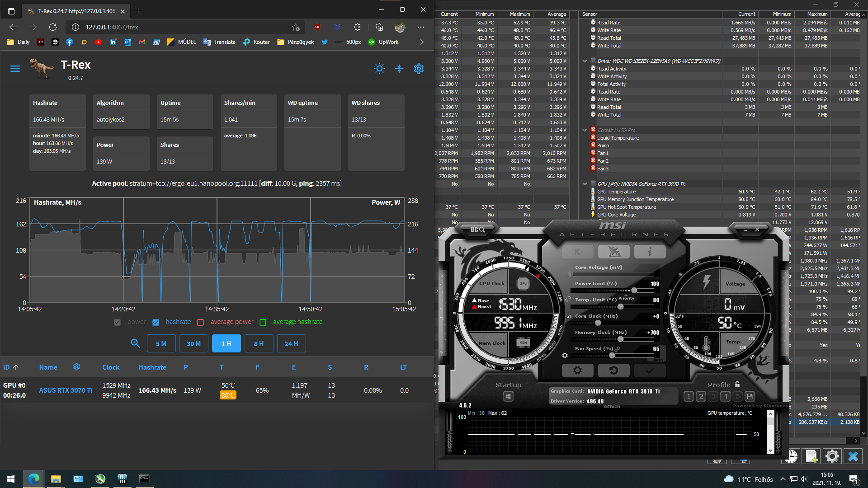
Task: Load Afterburner profile 4
Action: [x=725, y=397]
